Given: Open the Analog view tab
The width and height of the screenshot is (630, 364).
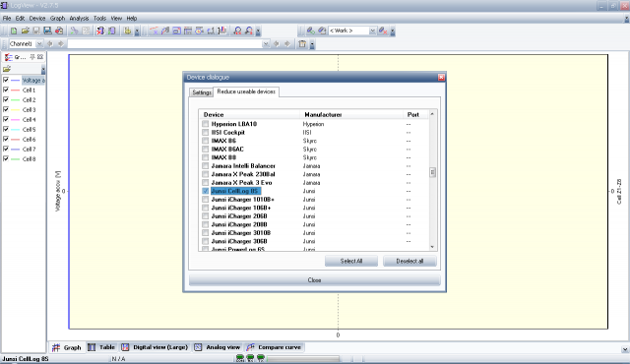Looking at the screenshot, I should coord(218,347).
